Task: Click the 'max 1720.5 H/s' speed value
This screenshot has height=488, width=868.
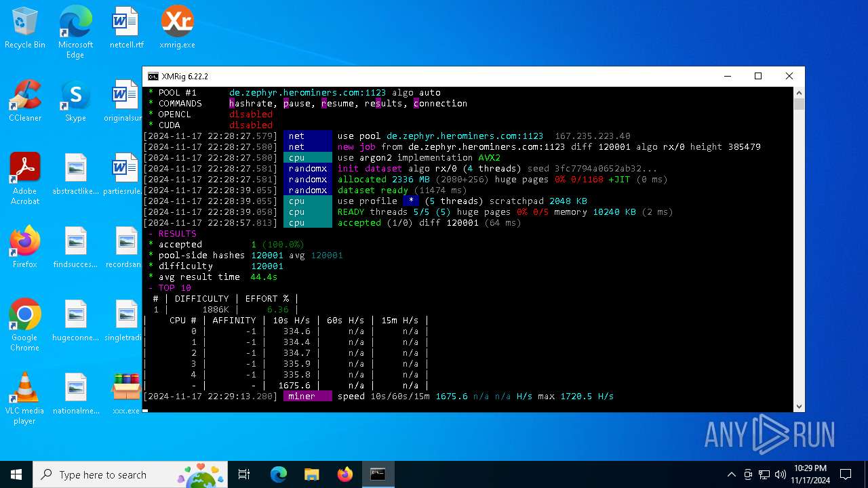Action: coord(576,396)
